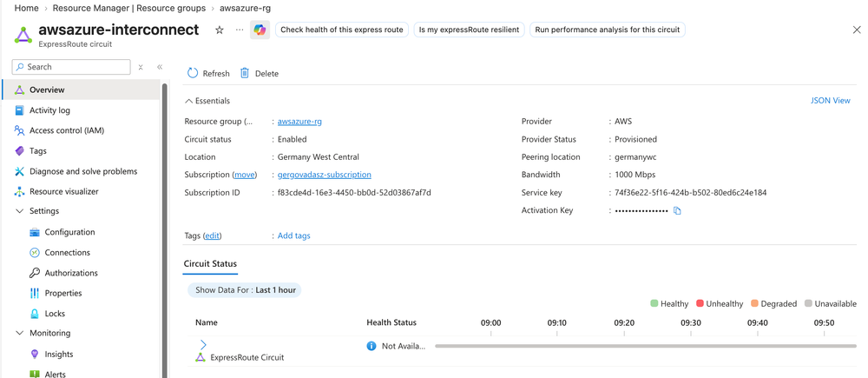Click the ExpressRoute Circuit row triangle icon
Viewport: 868px width, 378px height.
click(201, 357)
